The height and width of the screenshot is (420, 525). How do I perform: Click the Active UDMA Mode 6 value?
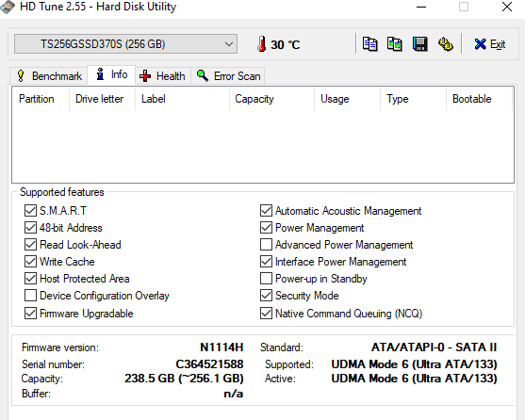click(414, 379)
